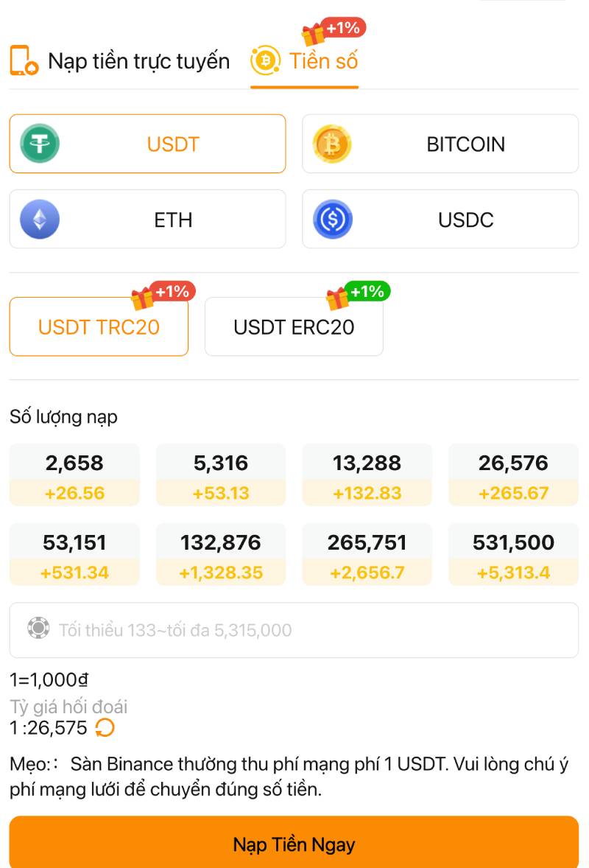The height and width of the screenshot is (868, 589).
Task: Click the blue Ethereum diamond icon
Action: tap(40, 220)
